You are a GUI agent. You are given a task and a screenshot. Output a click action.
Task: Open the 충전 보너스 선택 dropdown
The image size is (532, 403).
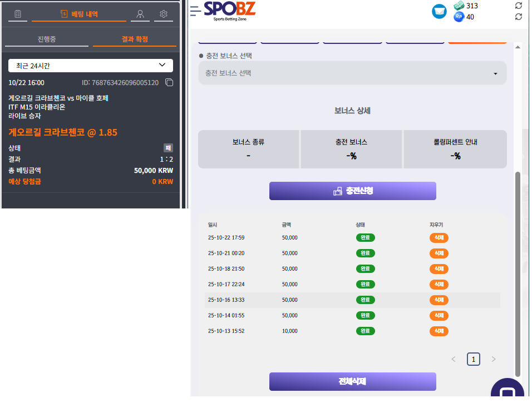point(352,73)
